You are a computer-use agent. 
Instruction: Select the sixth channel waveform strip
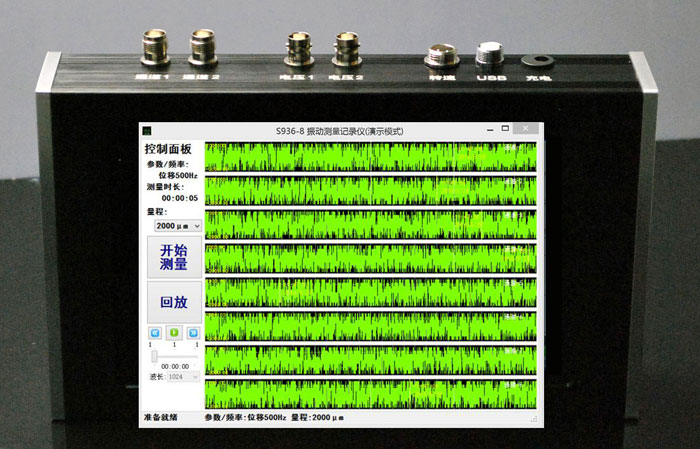pos(370,325)
